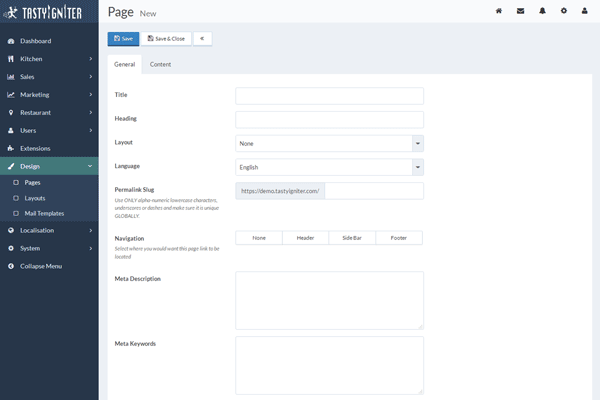
Task: Open the Layout dropdown
Action: point(329,143)
